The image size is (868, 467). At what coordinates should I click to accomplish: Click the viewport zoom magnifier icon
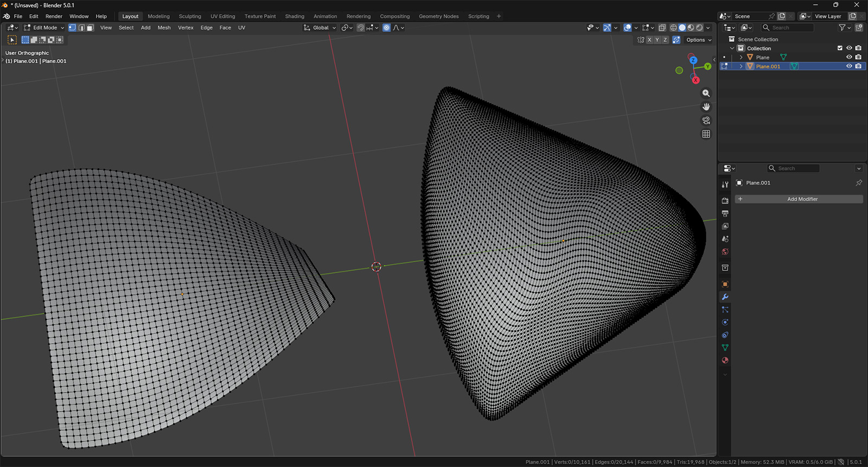point(706,93)
